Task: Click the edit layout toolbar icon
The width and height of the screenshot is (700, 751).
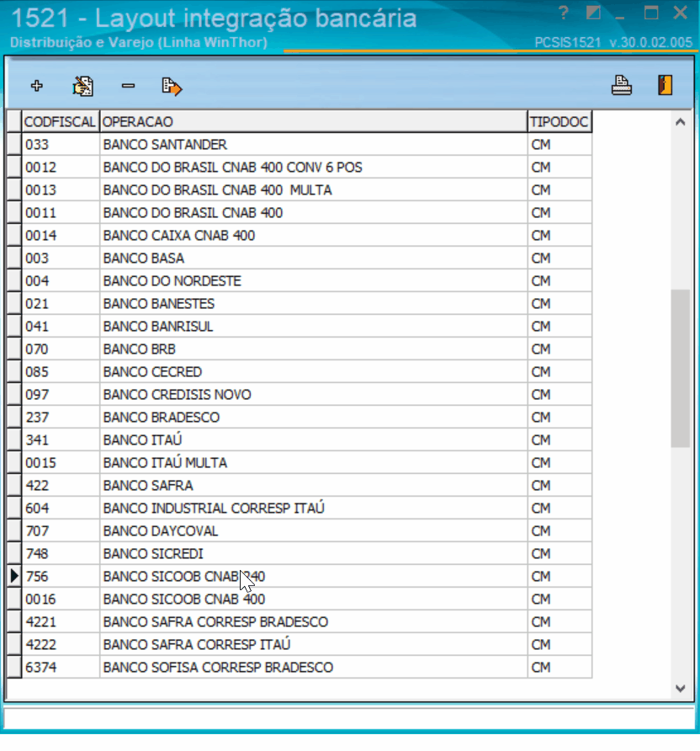Action: pyautogui.click(x=82, y=86)
